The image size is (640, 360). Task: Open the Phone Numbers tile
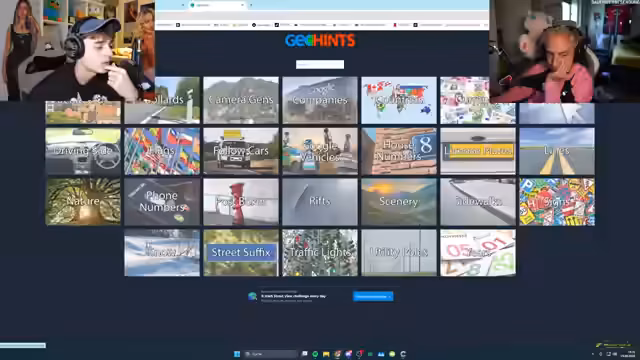(162, 202)
